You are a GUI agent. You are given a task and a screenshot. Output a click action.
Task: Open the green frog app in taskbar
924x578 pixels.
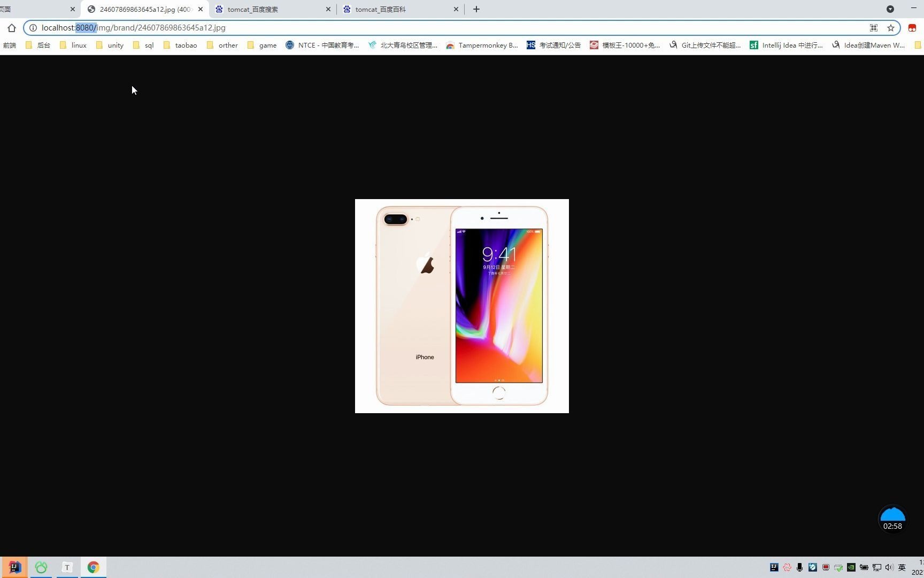click(x=41, y=567)
